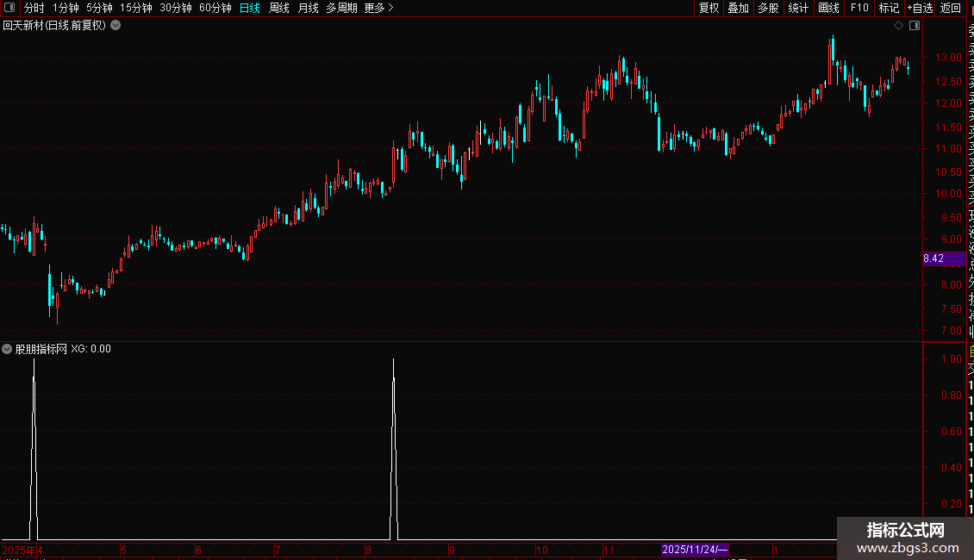
Task: Expand the 更多 period options
Action: (x=378, y=8)
